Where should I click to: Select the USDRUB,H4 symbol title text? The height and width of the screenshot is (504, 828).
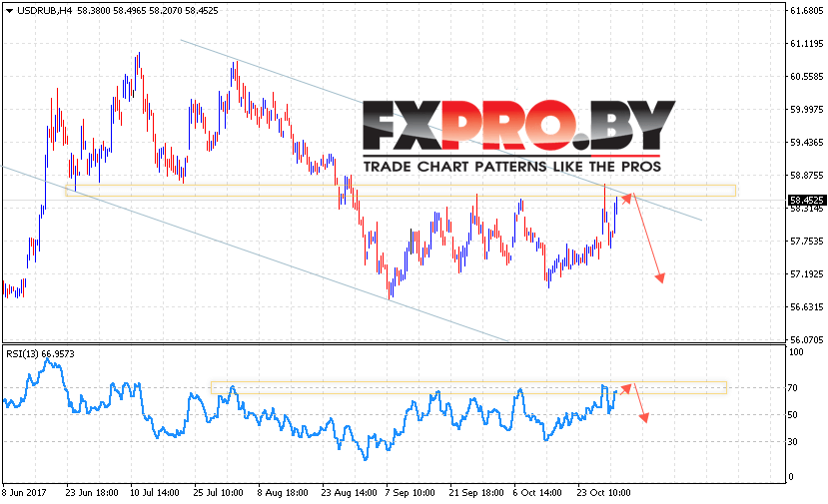44,11
